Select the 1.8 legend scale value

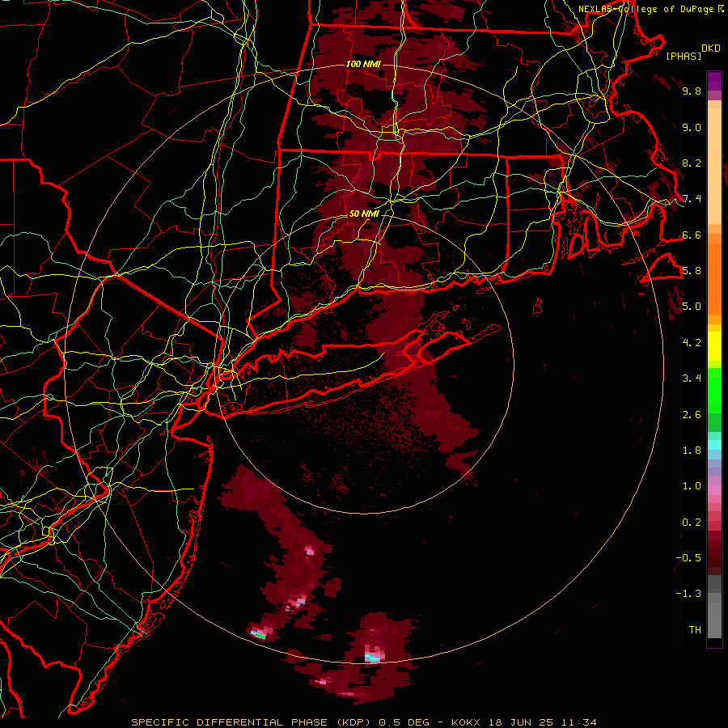coord(692,451)
